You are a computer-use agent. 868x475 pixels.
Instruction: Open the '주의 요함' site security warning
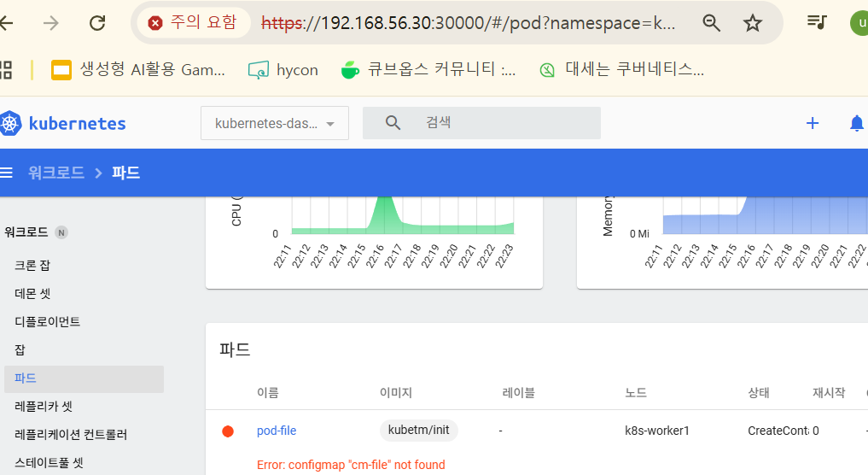(x=193, y=23)
